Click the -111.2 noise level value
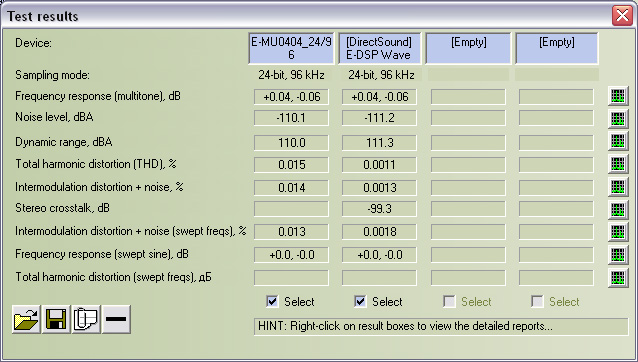This screenshot has height=362, width=638. (x=379, y=118)
